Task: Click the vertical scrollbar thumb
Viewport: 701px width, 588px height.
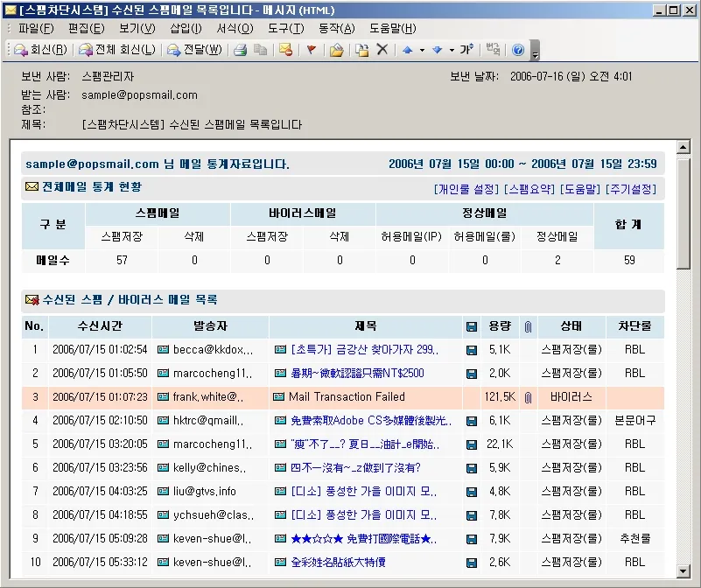Action: 683,213
